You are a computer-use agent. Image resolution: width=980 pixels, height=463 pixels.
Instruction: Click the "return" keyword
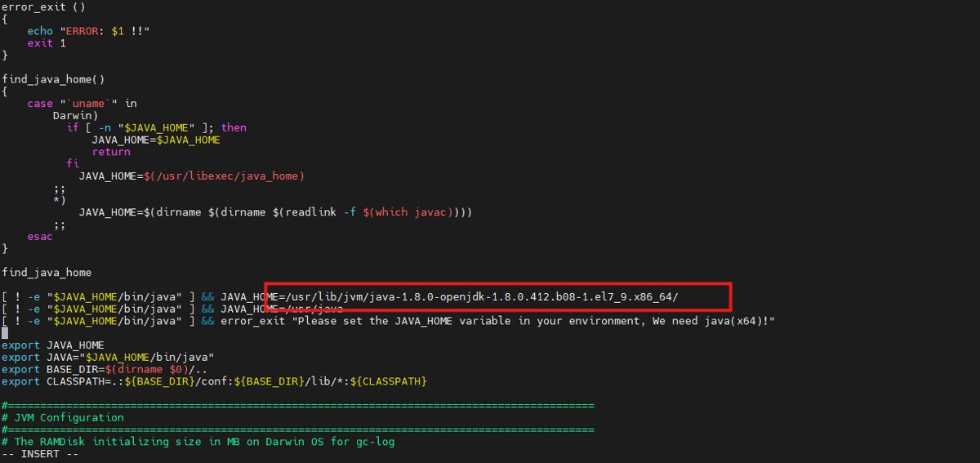[x=110, y=152]
